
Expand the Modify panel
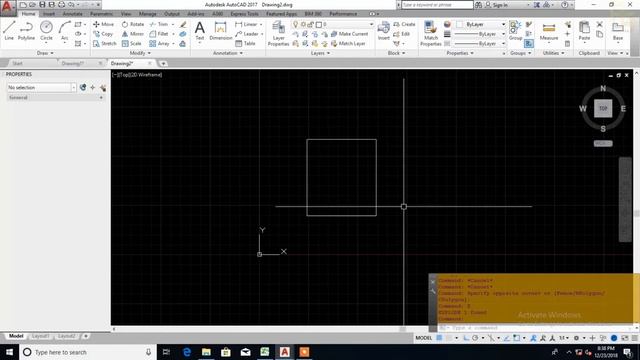[x=140, y=53]
